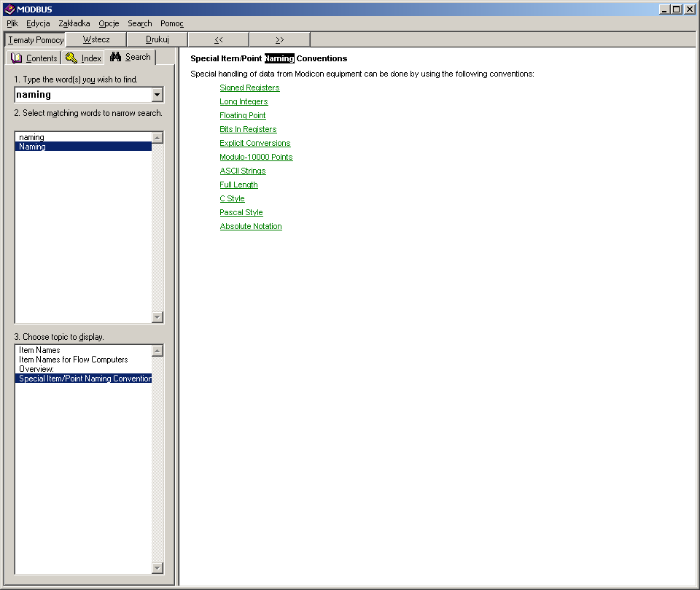Viewport: 700px width, 590px height.
Task: Choose the 'Overview:' topic
Action: [83, 369]
